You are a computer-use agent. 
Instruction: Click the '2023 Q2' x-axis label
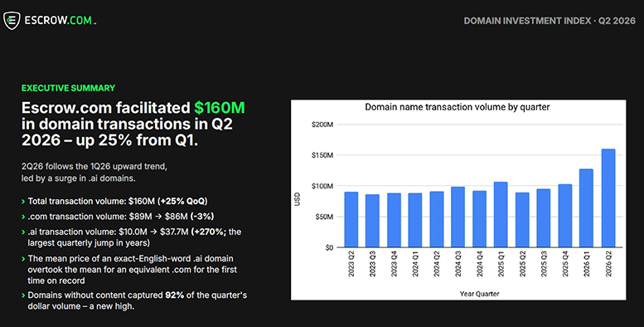351,264
